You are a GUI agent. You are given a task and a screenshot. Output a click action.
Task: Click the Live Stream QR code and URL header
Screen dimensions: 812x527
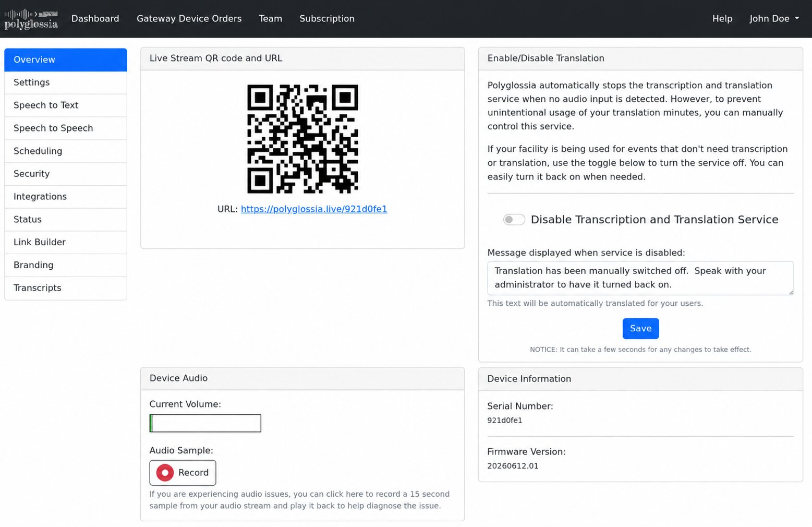302,58
